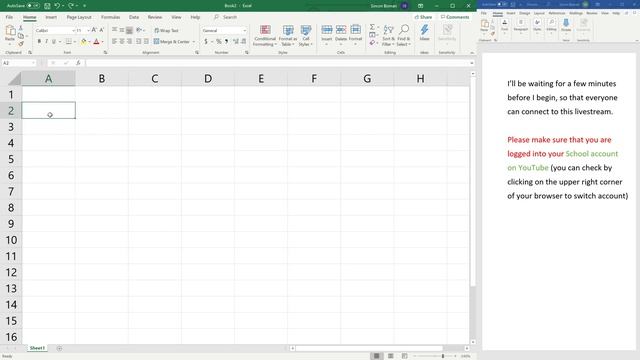Click the Paste icon in Word window

point(484,24)
